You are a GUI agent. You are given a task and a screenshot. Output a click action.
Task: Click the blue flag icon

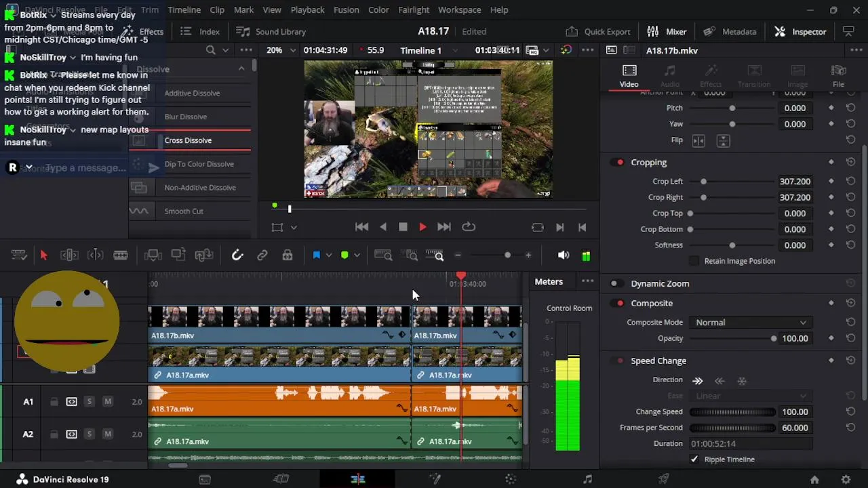coord(316,255)
